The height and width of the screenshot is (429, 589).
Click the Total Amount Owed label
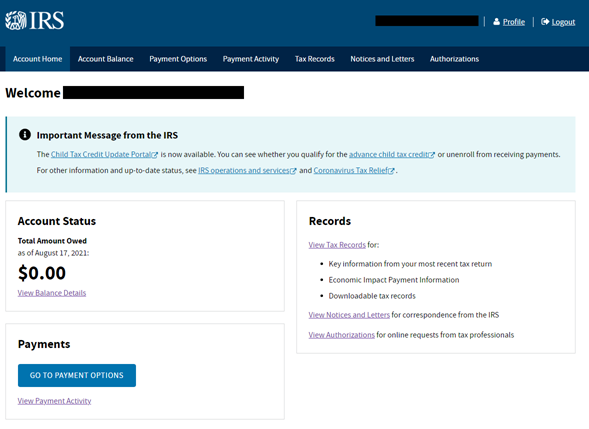[52, 241]
